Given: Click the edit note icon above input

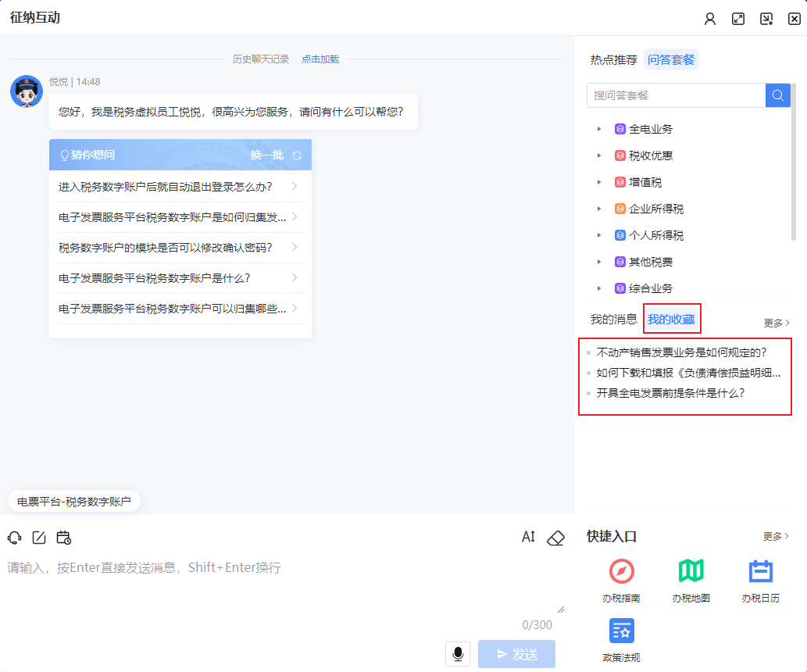Looking at the screenshot, I should [39, 538].
